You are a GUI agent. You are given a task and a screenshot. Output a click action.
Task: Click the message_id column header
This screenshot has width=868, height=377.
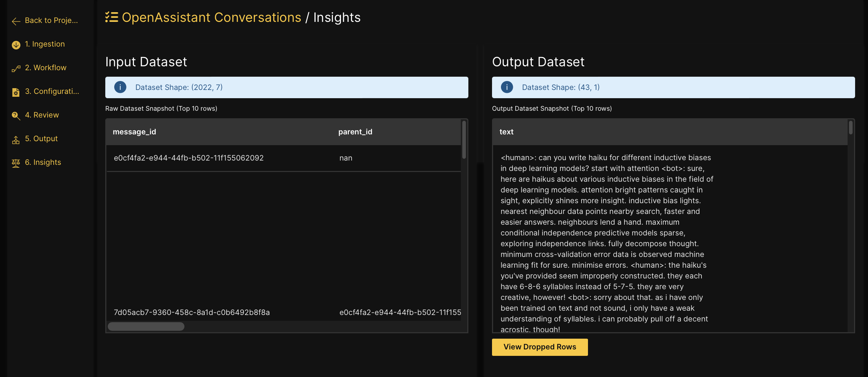click(x=135, y=132)
